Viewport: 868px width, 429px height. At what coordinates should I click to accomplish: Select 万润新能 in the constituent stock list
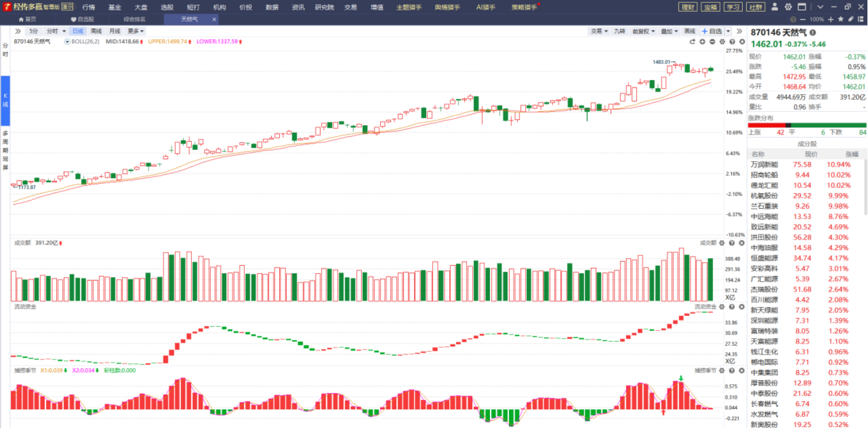click(764, 164)
